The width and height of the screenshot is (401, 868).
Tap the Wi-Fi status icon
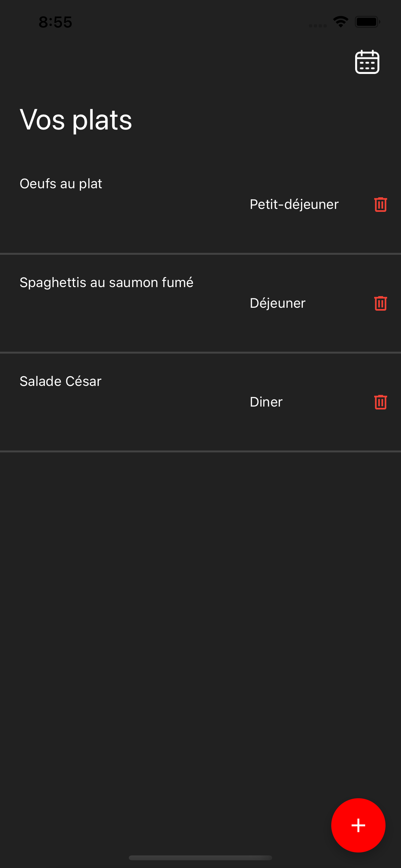tap(341, 22)
